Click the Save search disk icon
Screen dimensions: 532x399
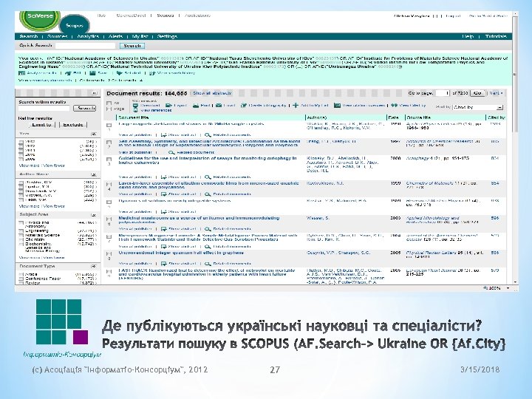(x=92, y=73)
